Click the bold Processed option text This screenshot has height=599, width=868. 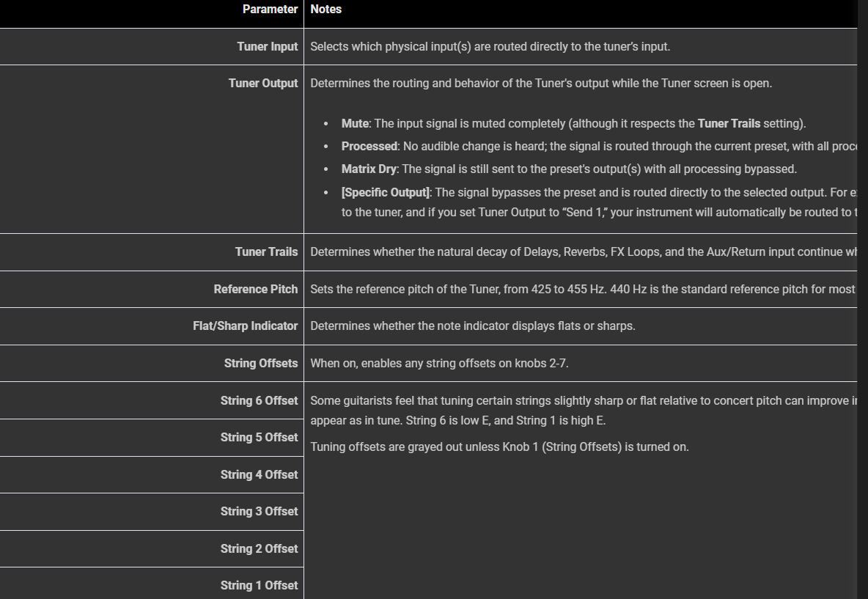(369, 146)
